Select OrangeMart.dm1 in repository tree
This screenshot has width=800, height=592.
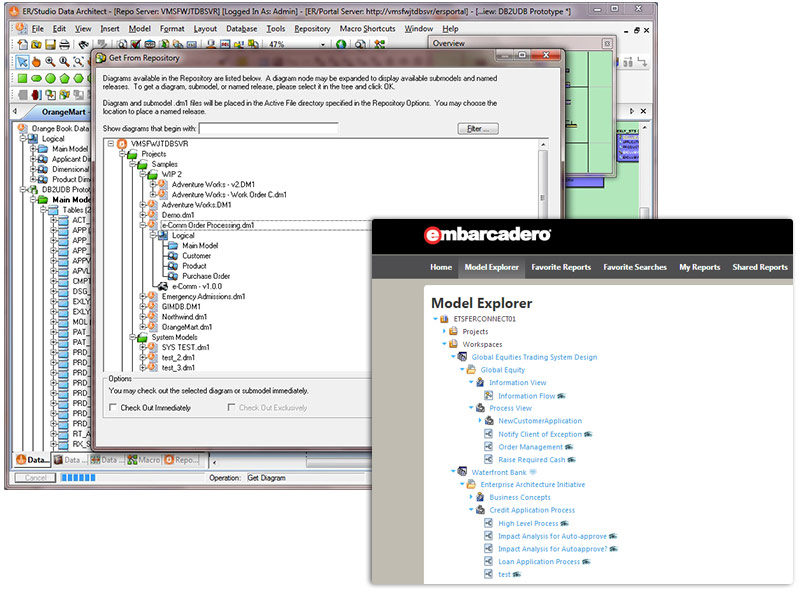(x=187, y=327)
